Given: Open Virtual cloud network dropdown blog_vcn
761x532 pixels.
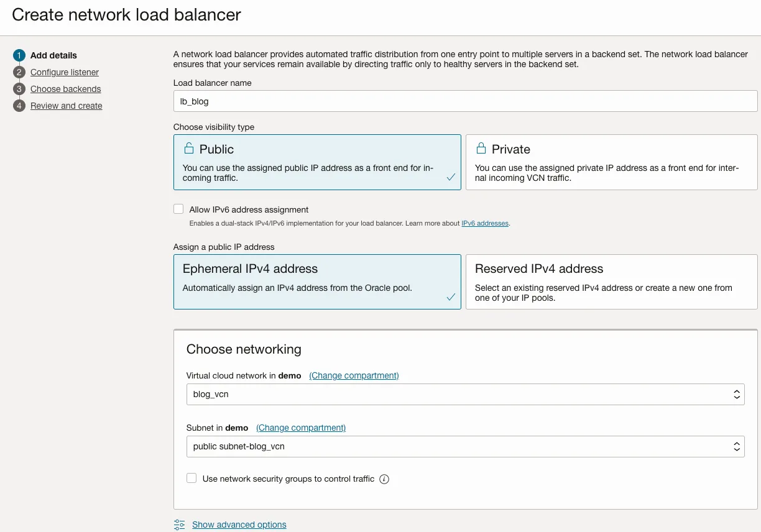Looking at the screenshot, I should pyautogui.click(x=465, y=395).
